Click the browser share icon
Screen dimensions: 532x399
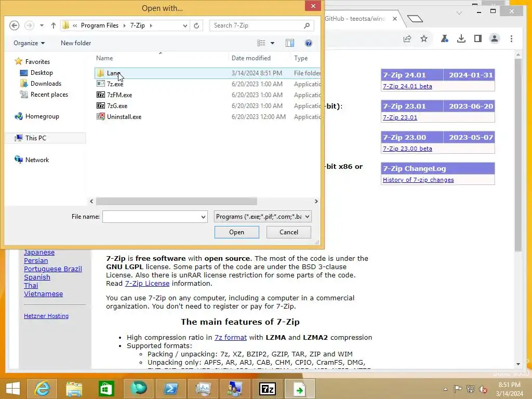pos(407,38)
